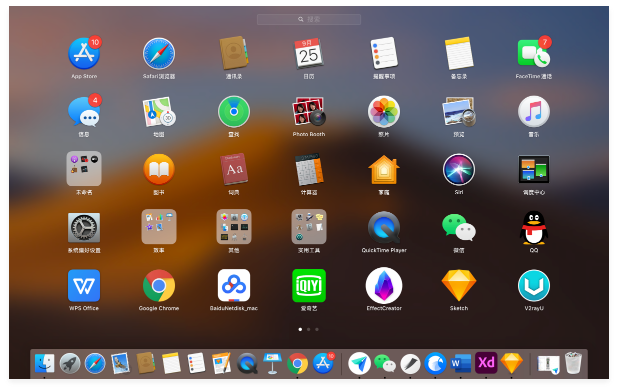
Task: Open Contacts in the Dock
Action: 145,363
